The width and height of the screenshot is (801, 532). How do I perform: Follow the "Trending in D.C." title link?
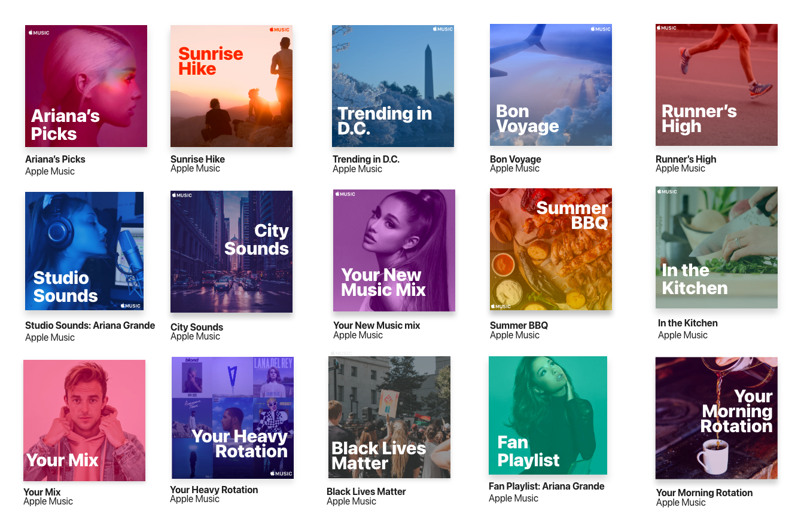coord(366,160)
